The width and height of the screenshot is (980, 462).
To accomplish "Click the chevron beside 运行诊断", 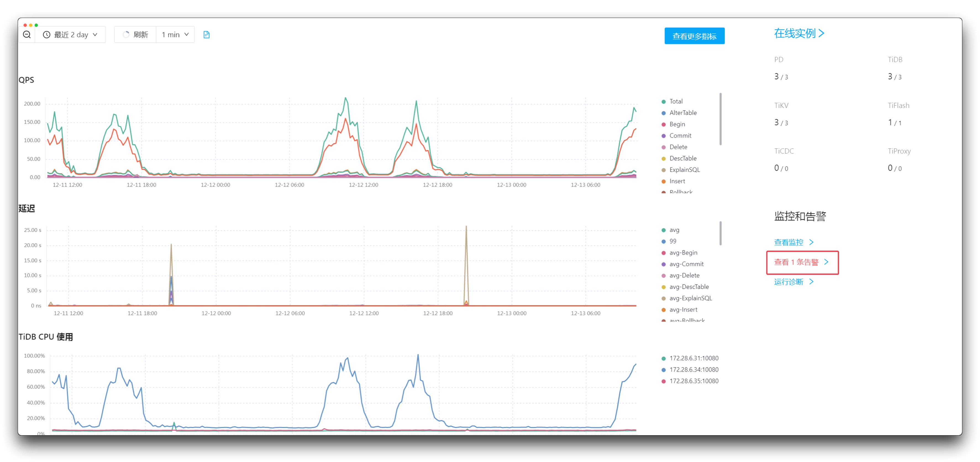I will tap(811, 282).
